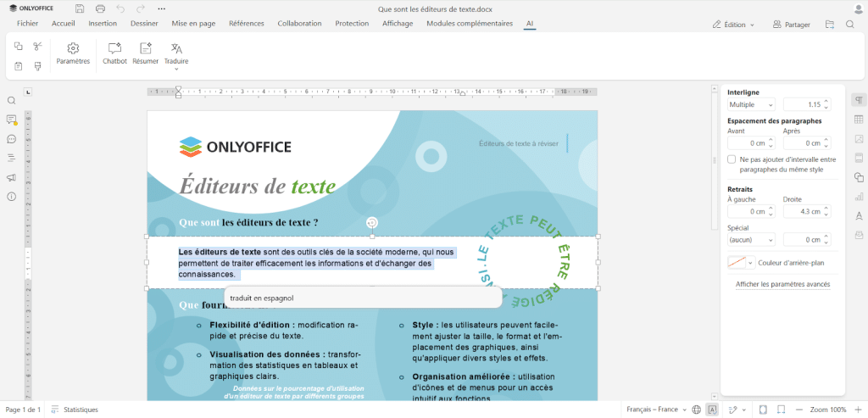Toggle track changes icon in status bar
The image size is (868, 418).
point(734,410)
